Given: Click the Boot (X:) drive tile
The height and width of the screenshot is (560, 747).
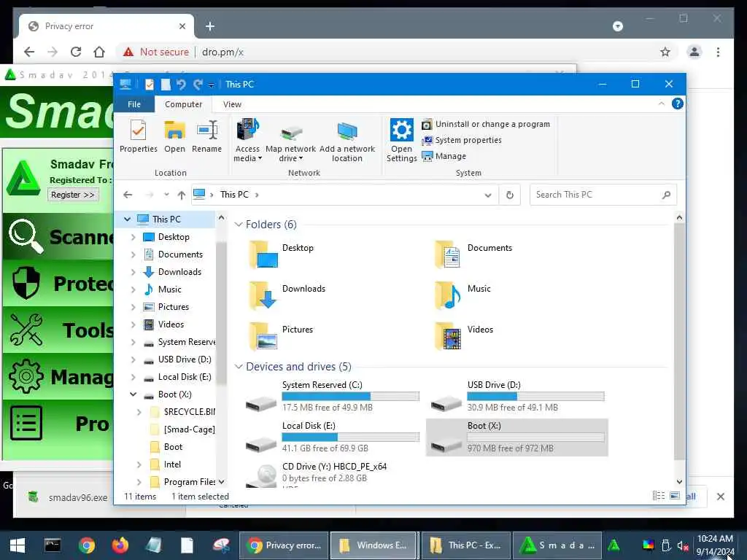Looking at the screenshot, I should tap(517, 437).
